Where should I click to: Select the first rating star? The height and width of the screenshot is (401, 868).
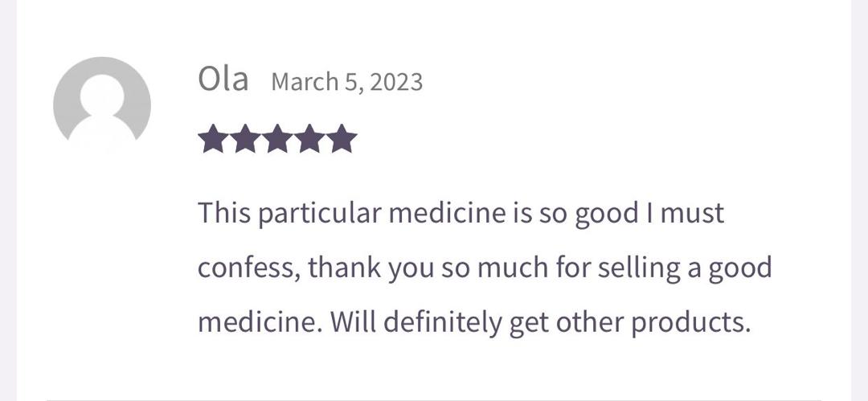click(x=213, y=139)
